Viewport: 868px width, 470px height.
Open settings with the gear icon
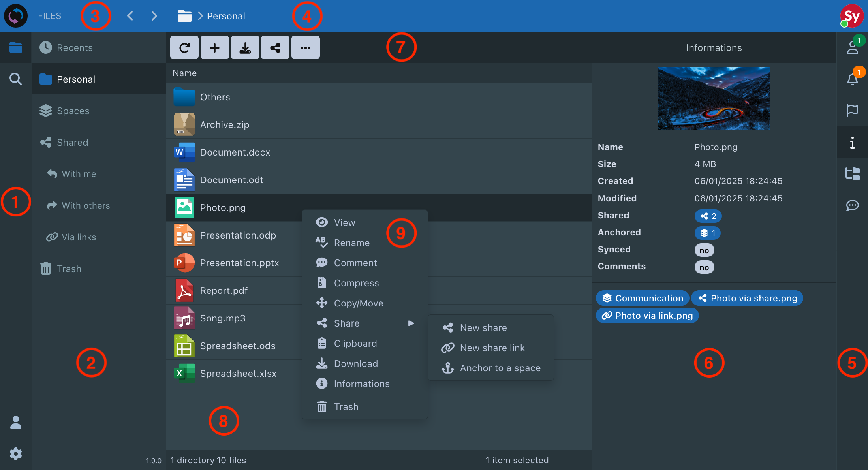click(15, 453)
